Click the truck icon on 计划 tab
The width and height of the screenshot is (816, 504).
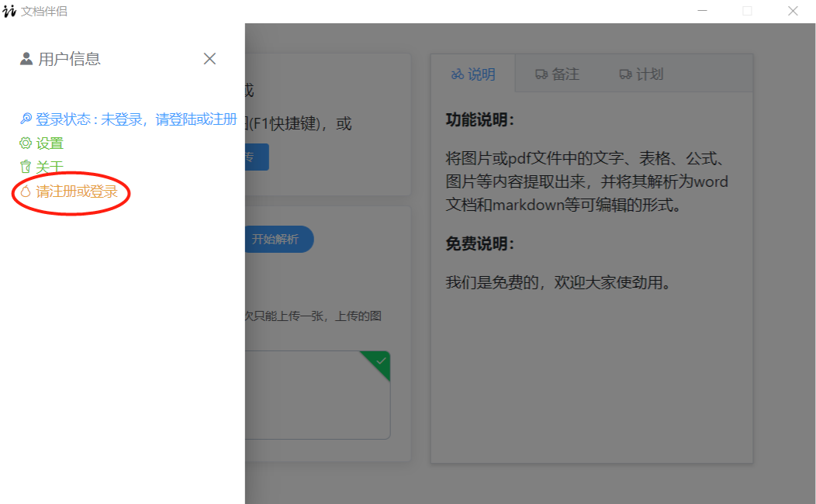(625, 74)
